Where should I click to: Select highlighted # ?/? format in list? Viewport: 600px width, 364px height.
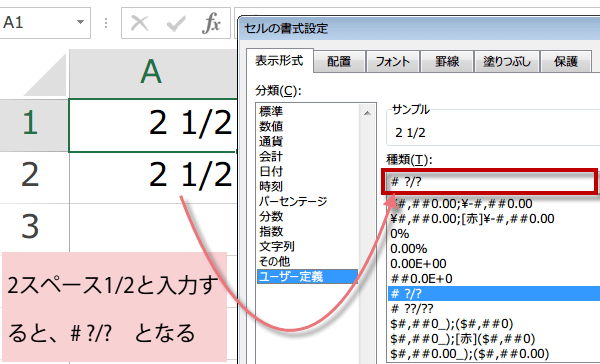[x=494, y=294]
